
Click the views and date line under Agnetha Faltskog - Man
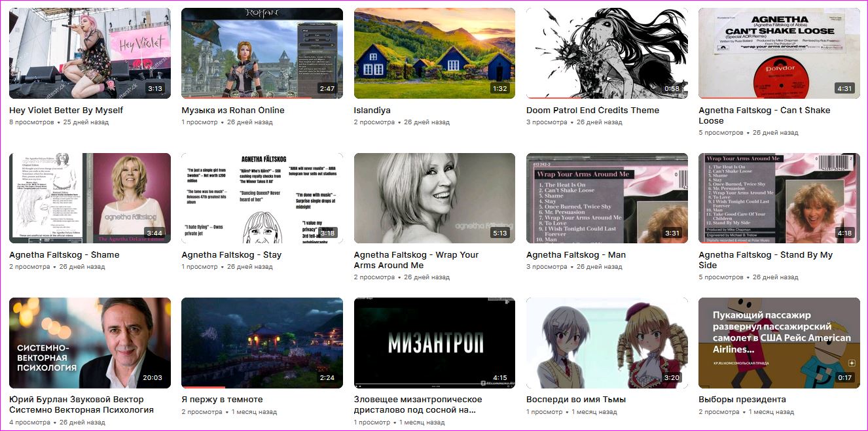(x=574, y=267)
